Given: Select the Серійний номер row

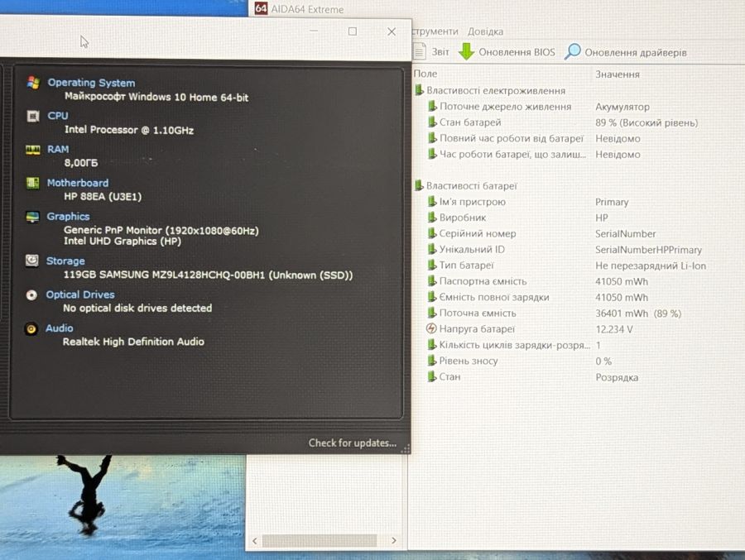Looking at the screenshot, I should coord(541,233).
